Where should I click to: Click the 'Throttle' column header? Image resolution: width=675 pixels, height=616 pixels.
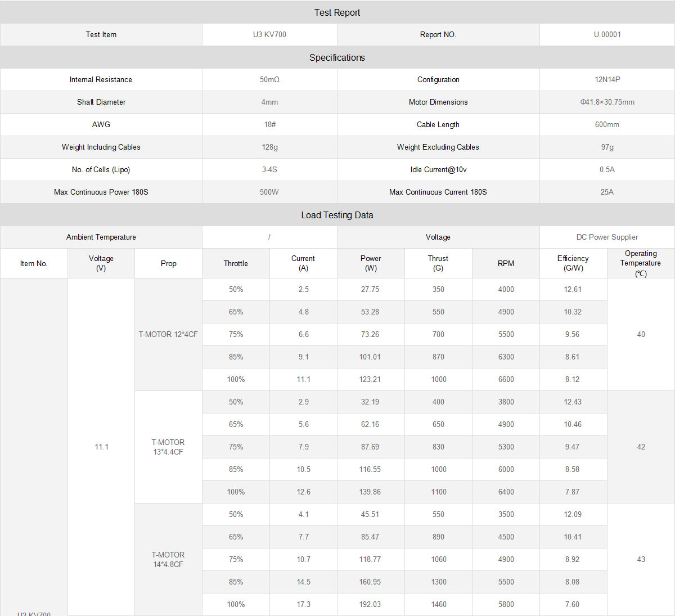(236, 263)
